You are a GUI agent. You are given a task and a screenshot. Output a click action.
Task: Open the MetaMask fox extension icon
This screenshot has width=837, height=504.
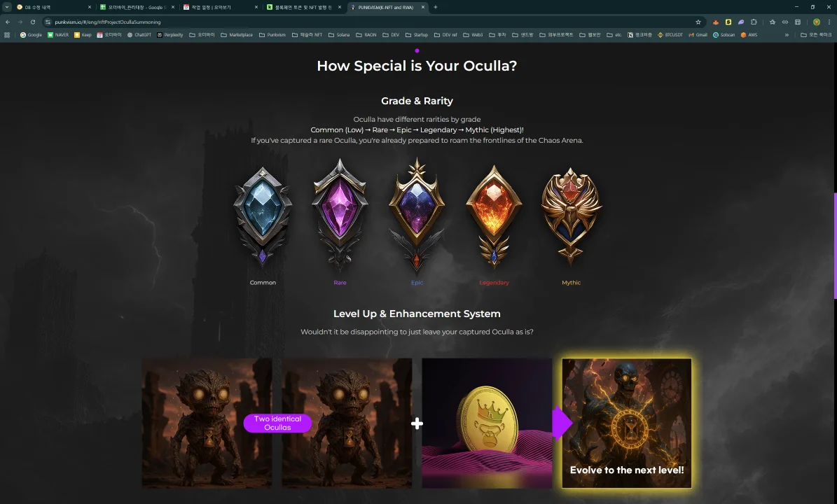point(716,22)
